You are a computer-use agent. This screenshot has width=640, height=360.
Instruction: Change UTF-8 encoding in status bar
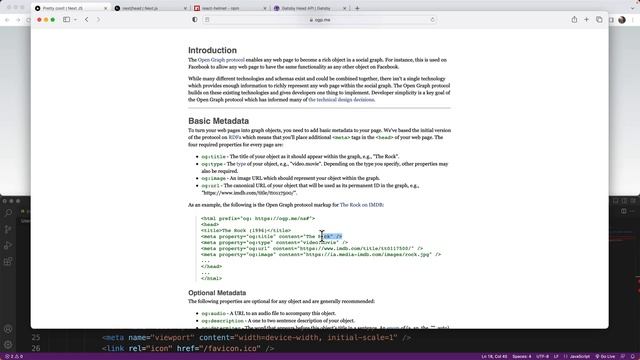(x=542, y=356)
